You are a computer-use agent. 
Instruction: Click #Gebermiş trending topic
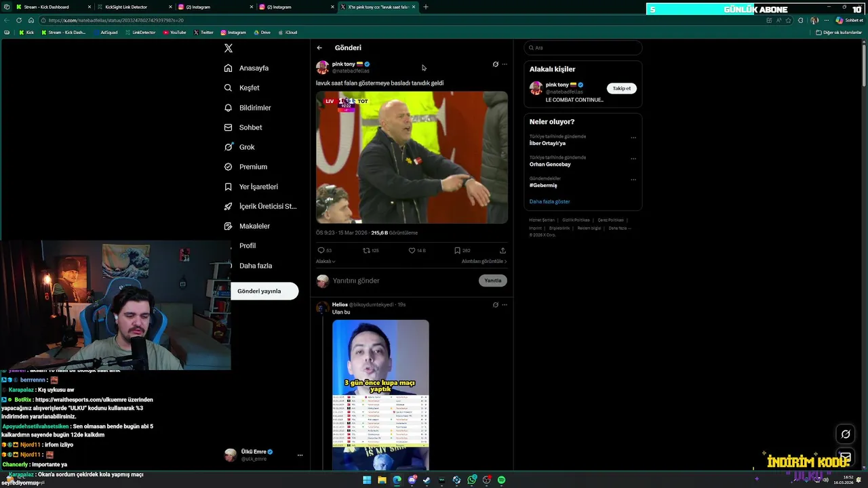point(543,185)
